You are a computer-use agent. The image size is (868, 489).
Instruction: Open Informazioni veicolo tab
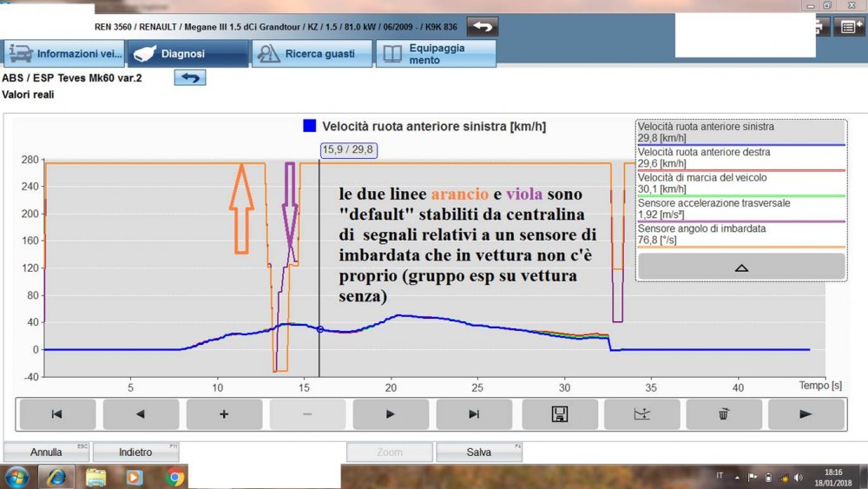pyautogui.click(x=65, y=54)
